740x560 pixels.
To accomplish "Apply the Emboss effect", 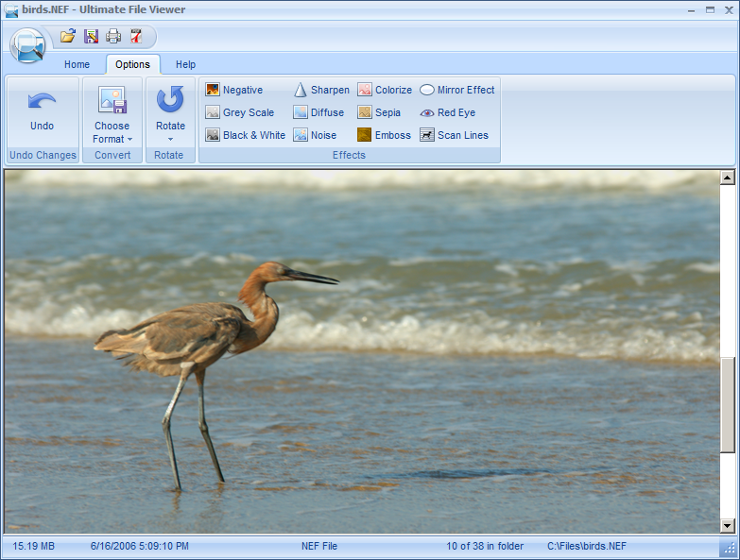I will click(384, 135).
